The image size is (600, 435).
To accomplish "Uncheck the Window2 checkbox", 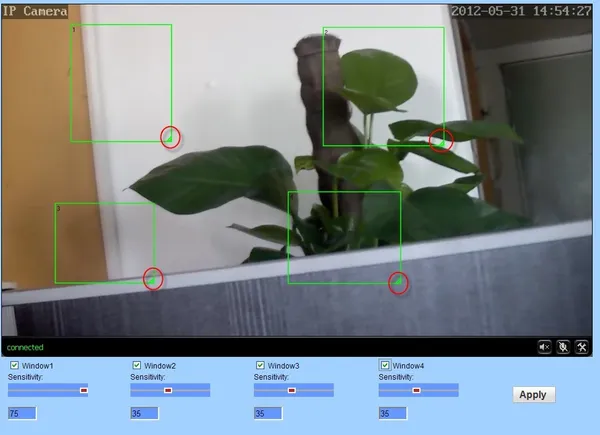I will 137,366.
